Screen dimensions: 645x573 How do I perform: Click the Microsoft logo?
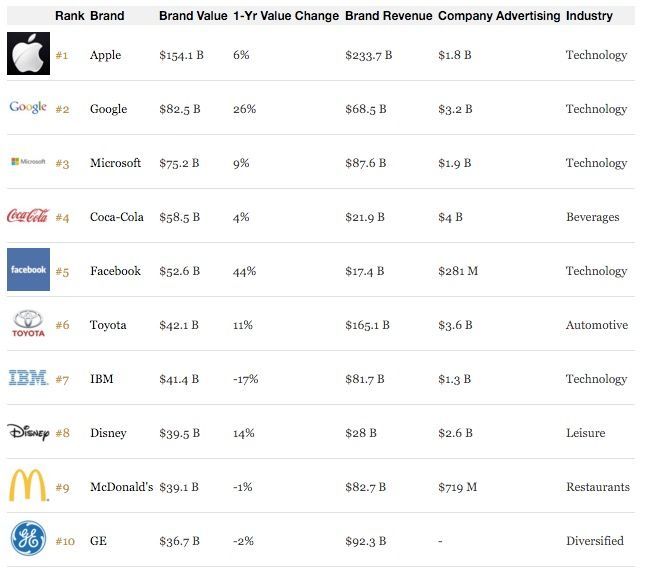click(x=28, y=162)
